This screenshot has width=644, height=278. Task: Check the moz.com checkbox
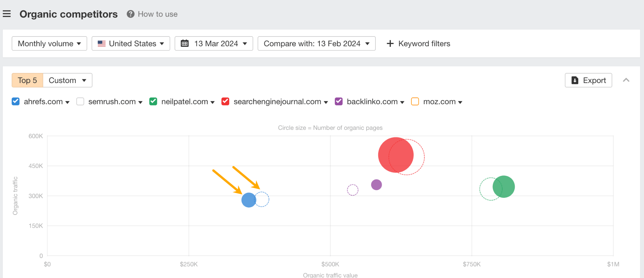[x=415, y=101]
